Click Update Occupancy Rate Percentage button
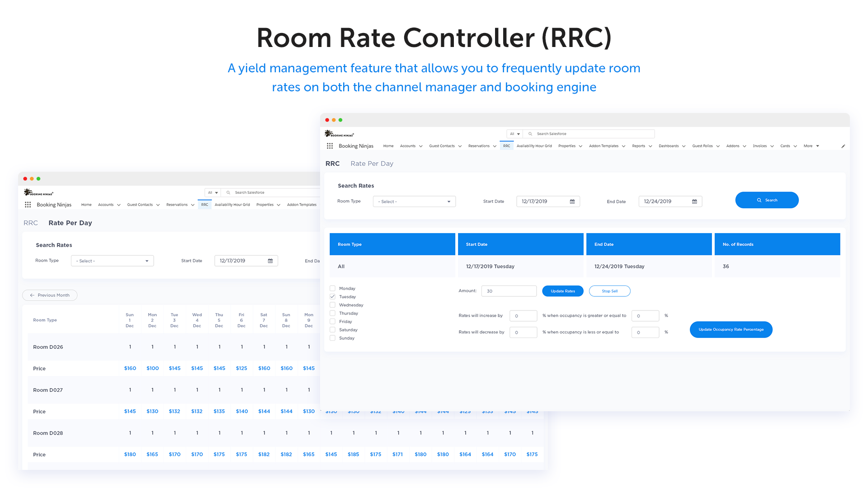The height and width of the screenshot is (488, 868). click(x=731, y=329)
